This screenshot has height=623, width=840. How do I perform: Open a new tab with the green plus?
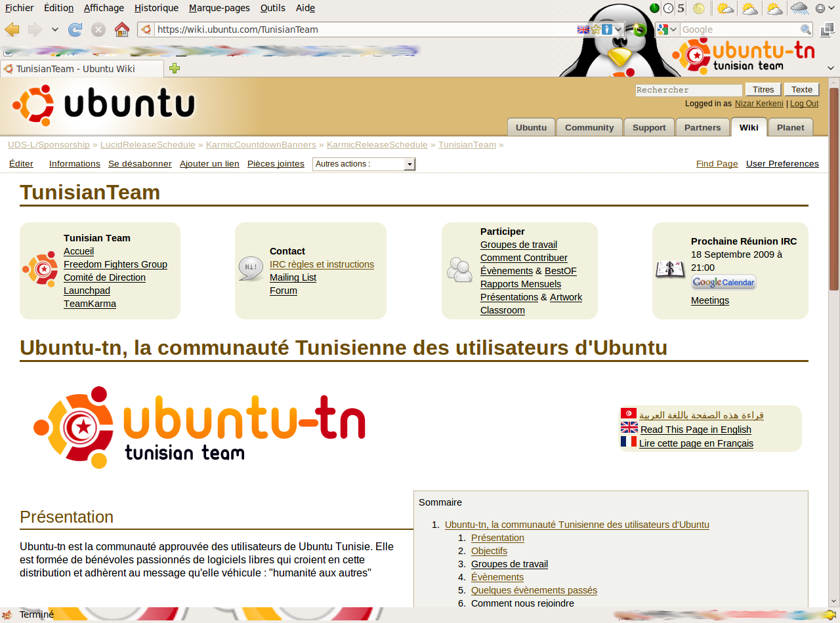click(175, 68)
